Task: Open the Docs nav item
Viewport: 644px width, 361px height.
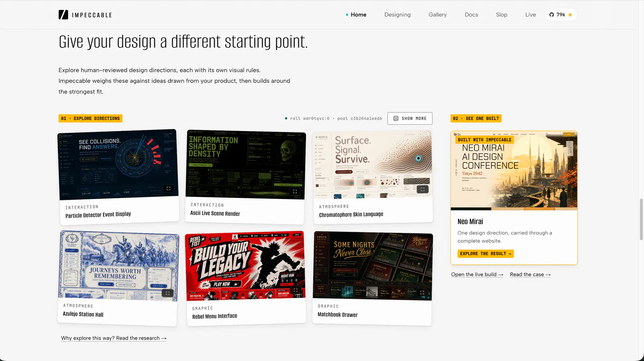Action: [x=471, y=15]
